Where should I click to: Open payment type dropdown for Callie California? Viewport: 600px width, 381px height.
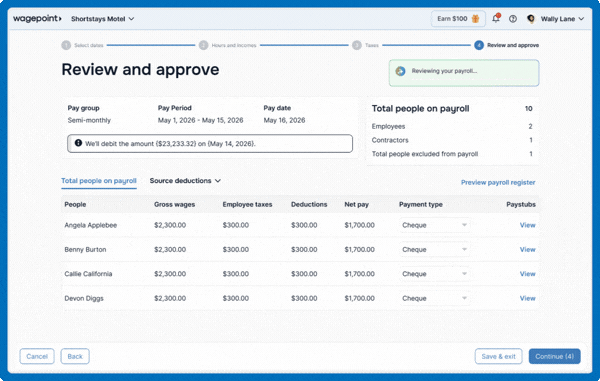pyautogui.click(x=435, y=274)
